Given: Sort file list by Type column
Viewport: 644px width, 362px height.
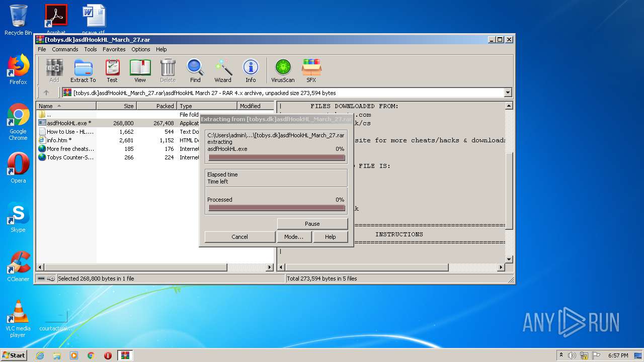Looking at the screenshot, I should 207,106.
